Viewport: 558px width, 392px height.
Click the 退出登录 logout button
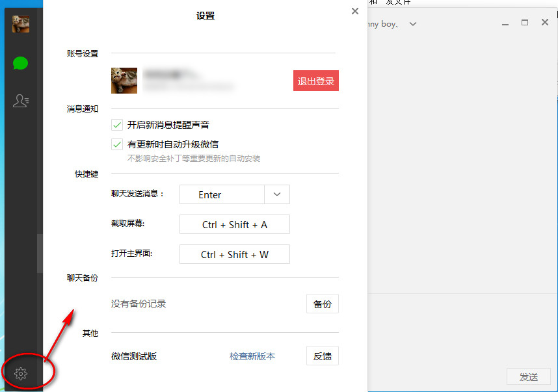pos(315,80)
